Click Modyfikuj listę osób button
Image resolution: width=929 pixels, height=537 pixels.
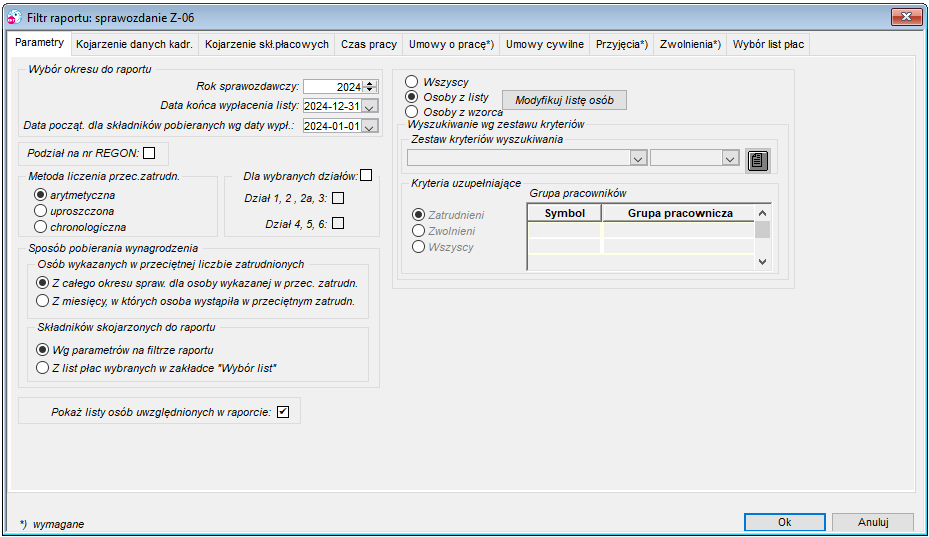tap(564, 100)
